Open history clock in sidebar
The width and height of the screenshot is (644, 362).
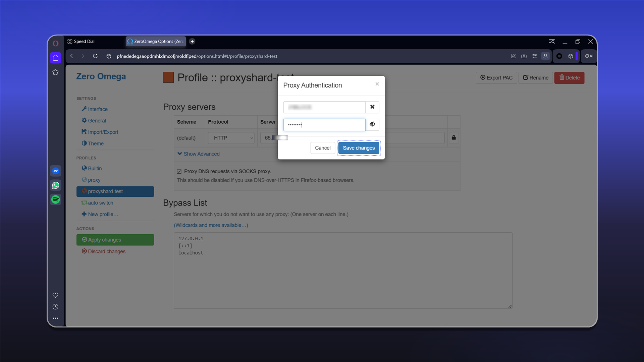55,307
